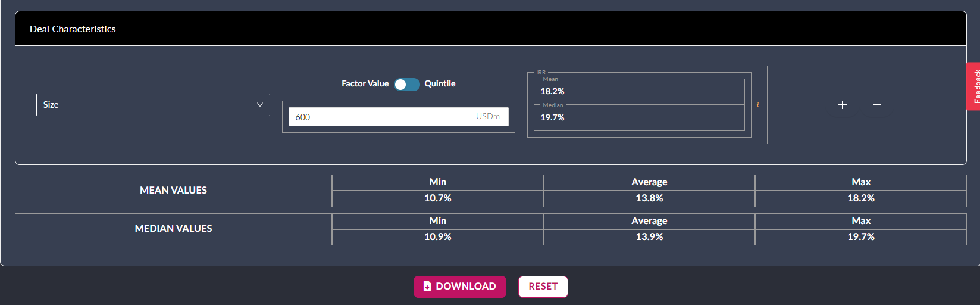Click the minus icon to remove a factor
Image resolution: width=980 pixels, height=305 pixels.
point(876,105)
